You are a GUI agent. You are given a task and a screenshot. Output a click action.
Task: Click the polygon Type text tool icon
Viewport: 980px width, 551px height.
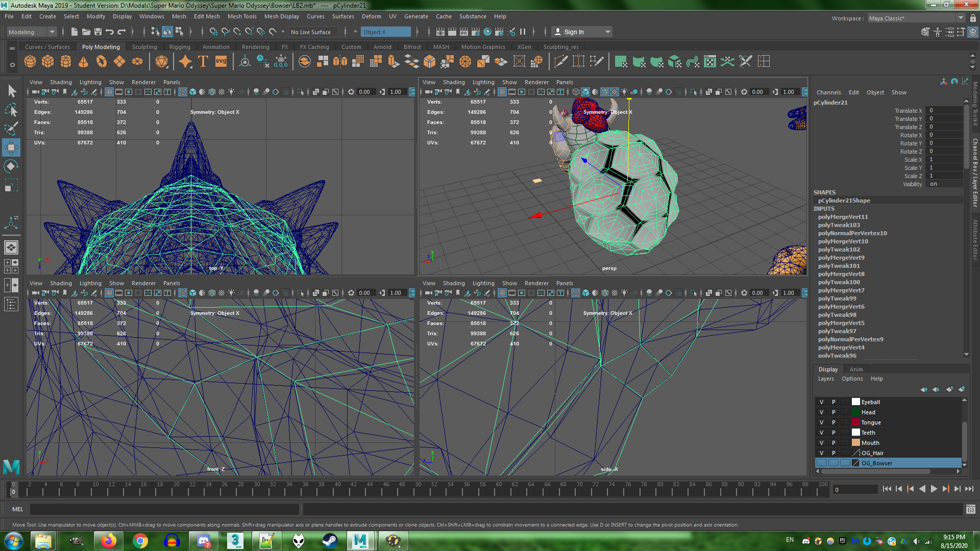(203, 62)
